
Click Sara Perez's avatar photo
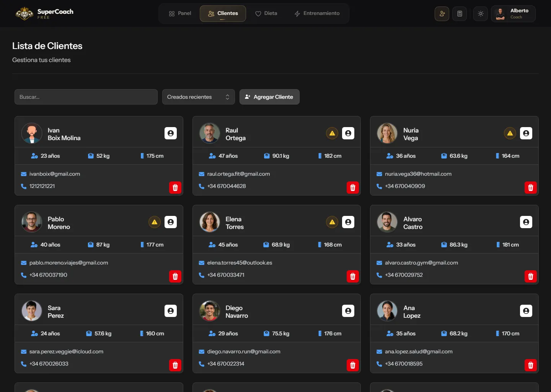coord(32,311)
